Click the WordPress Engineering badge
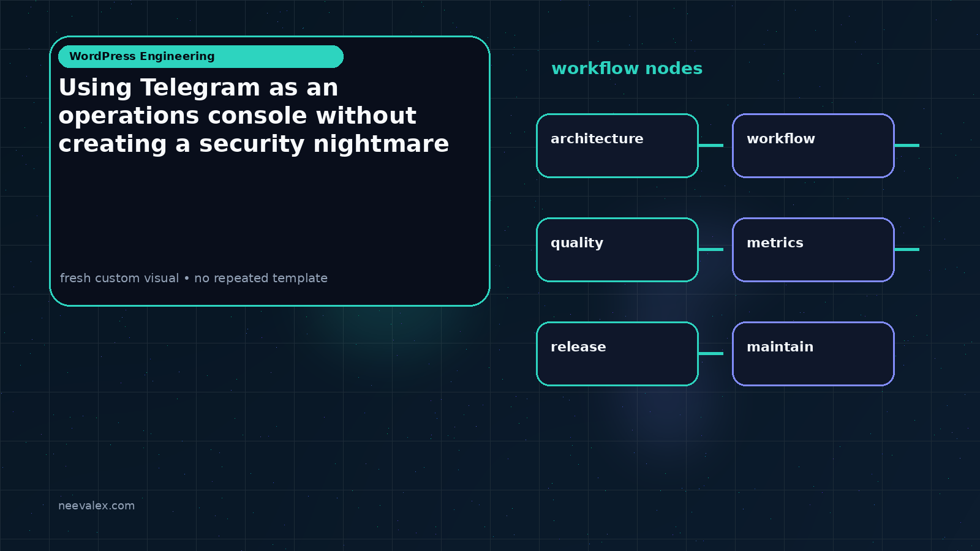This screenshot has width=980, height=551. 201,56
